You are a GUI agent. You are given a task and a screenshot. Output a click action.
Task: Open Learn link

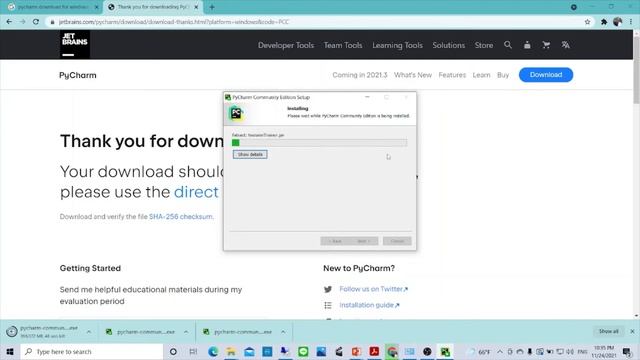[x=481, y=75]
